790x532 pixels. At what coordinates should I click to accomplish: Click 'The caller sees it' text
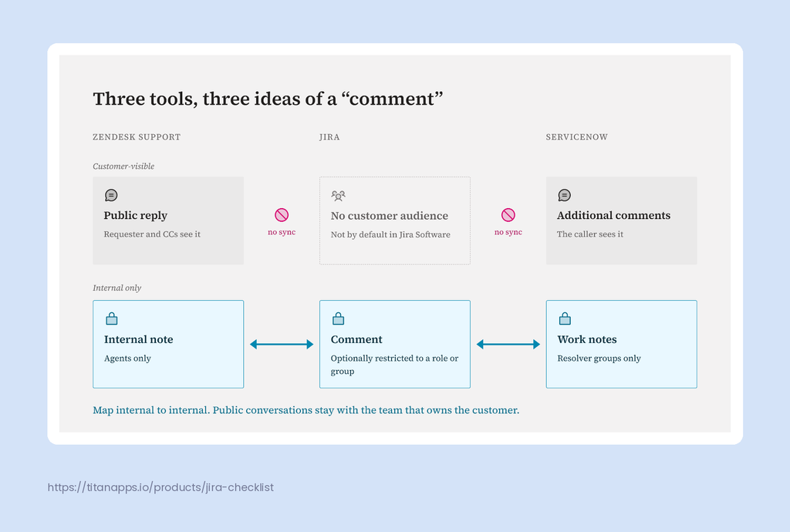[590, 234]
